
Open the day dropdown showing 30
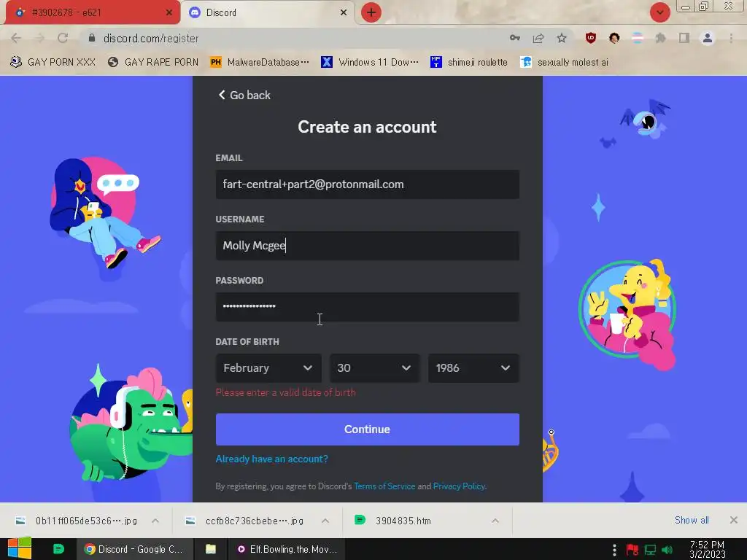tap(374, 368)
